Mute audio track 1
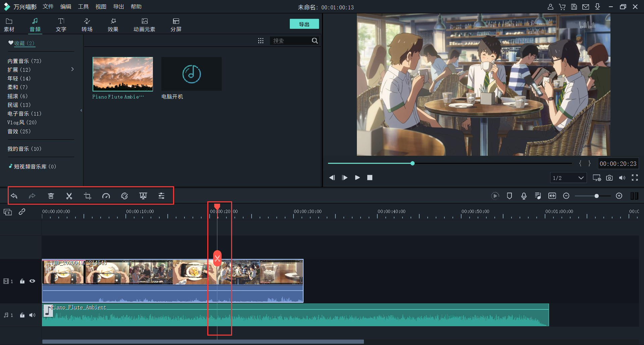Image resolution: width=644 pixels, height=345 pixels. [32, 315]
